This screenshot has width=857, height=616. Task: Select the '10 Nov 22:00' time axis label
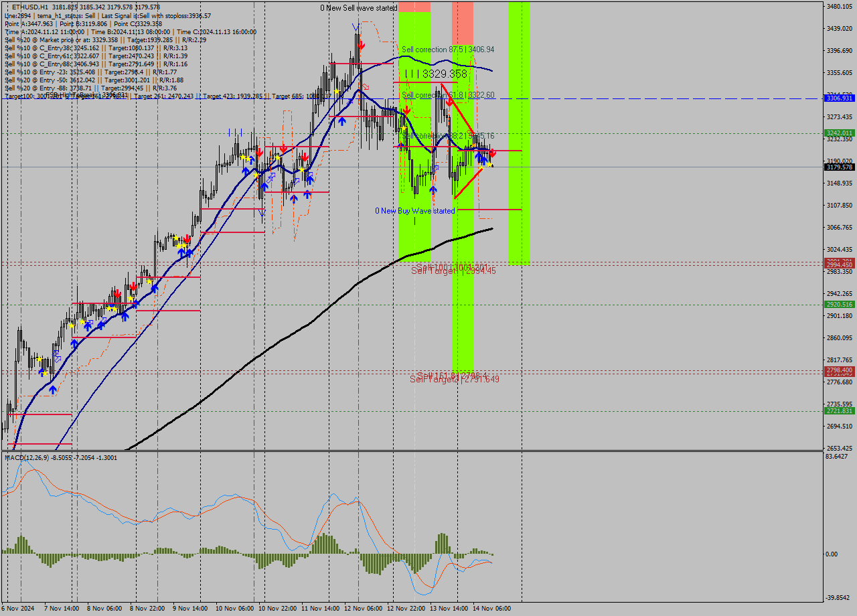tap(277, 609)
